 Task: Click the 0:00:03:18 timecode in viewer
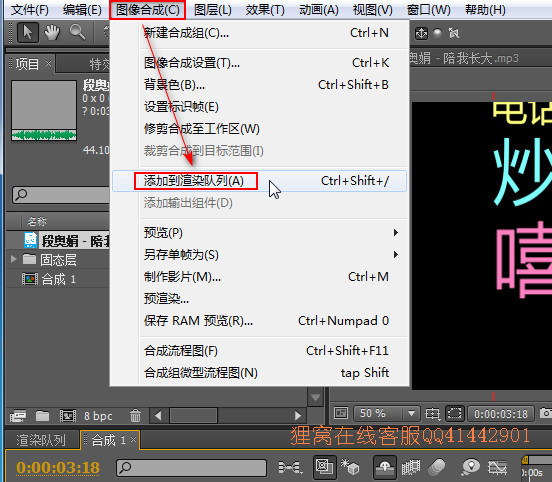(501, 414)
